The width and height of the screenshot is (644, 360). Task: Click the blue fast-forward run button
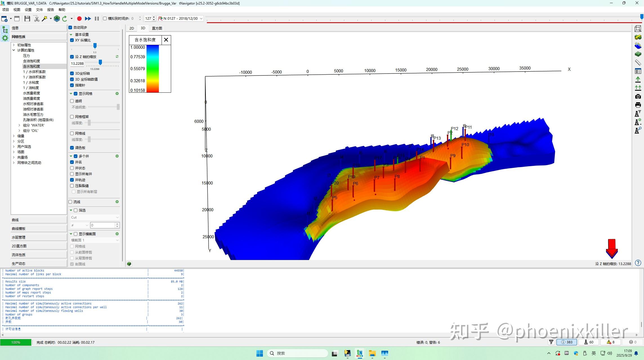(88, 19)
